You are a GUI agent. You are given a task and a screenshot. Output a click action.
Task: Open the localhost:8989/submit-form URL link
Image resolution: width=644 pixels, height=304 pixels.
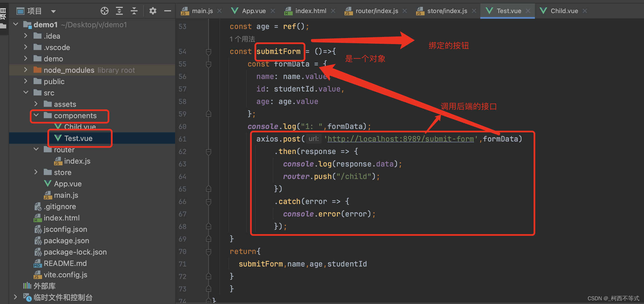click(x=401, y=139)
